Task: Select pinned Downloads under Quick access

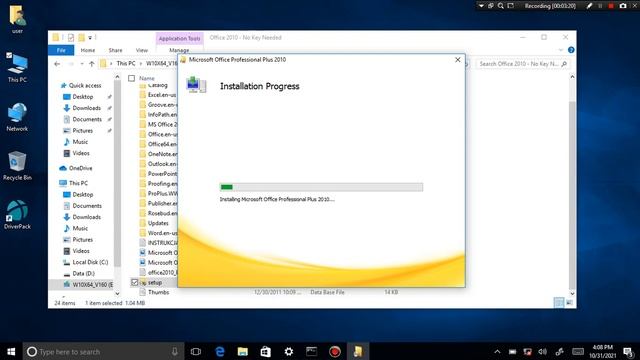Action: pos(86,108)
